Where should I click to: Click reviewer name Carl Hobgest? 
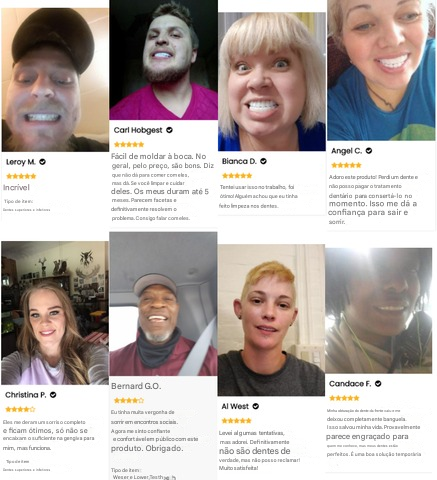pos(138,130)
